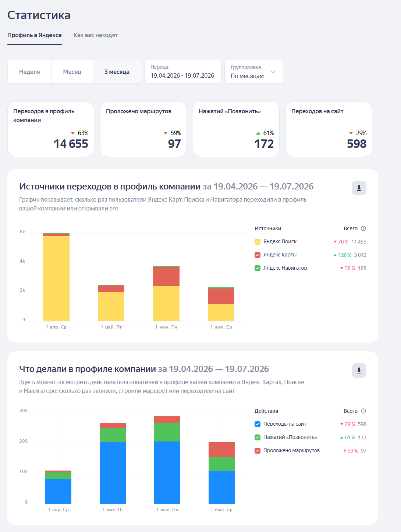Click the July blue site-visits bar segment

tap(221, 487)
